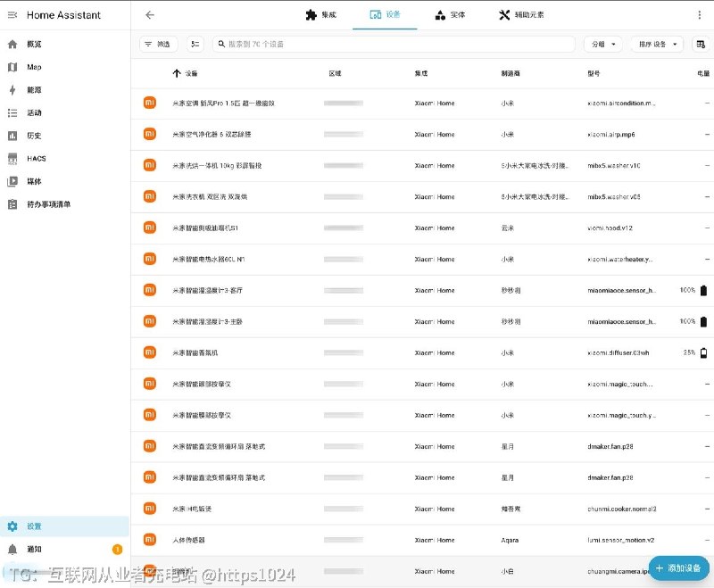Go back with the left arrow
714x588 pixels.
150,15
